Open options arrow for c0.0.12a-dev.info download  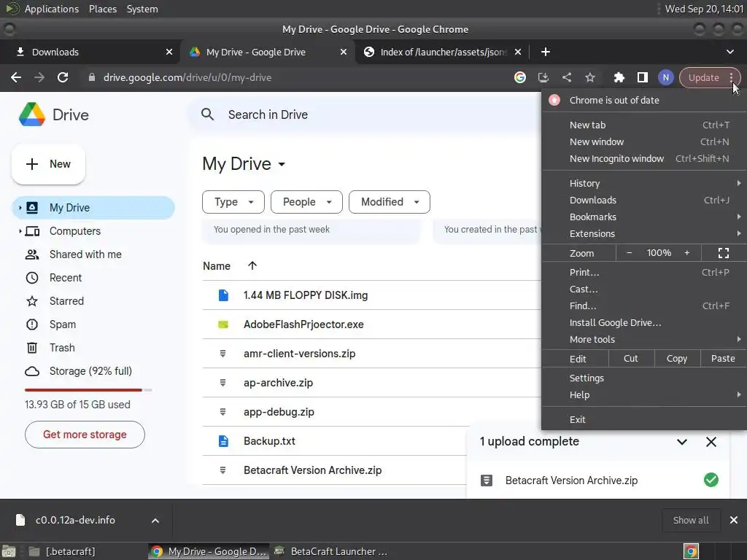155,521
